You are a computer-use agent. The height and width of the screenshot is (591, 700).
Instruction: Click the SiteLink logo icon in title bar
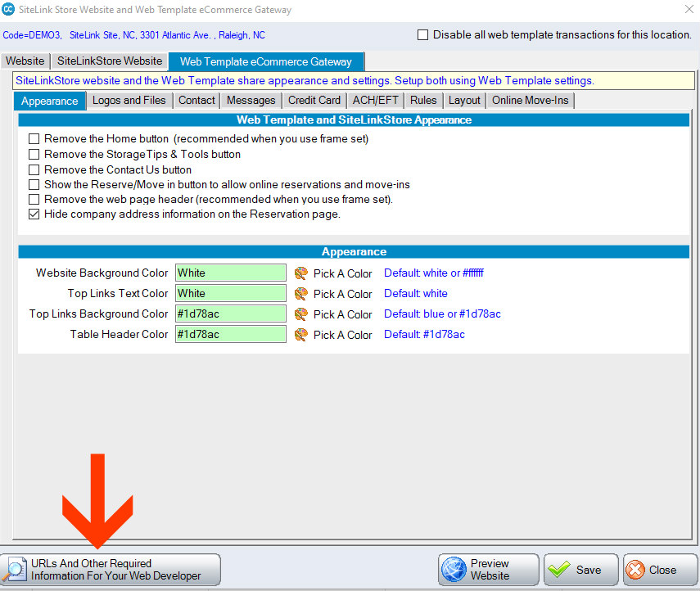point(8,9)
